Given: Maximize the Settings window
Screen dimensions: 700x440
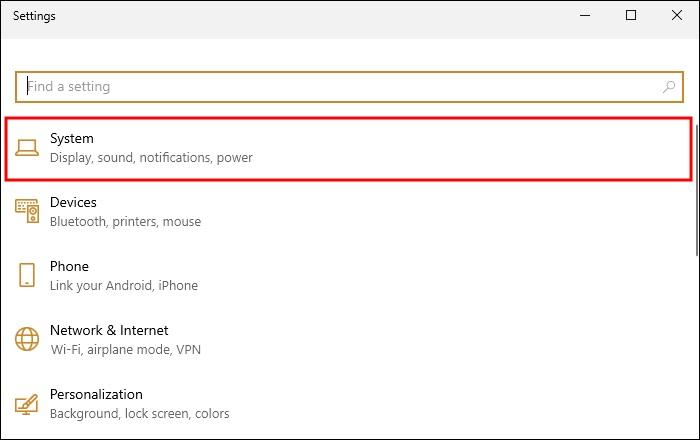Looking at the screenshot, I should [x=631, y=16].
